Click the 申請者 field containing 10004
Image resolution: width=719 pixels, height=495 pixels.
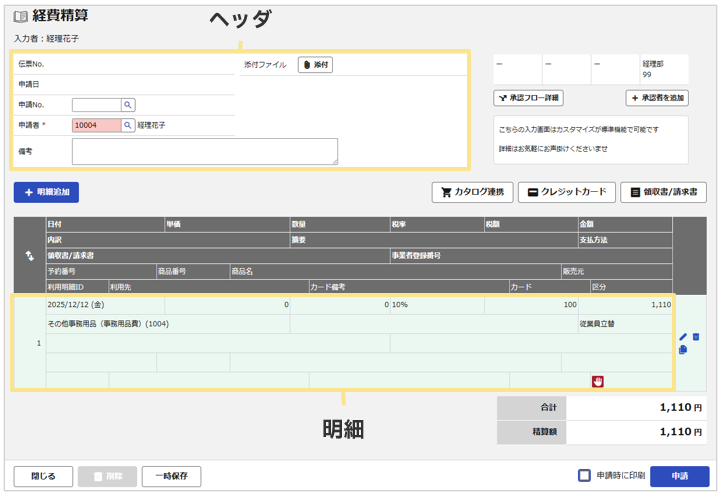[97, 125]
